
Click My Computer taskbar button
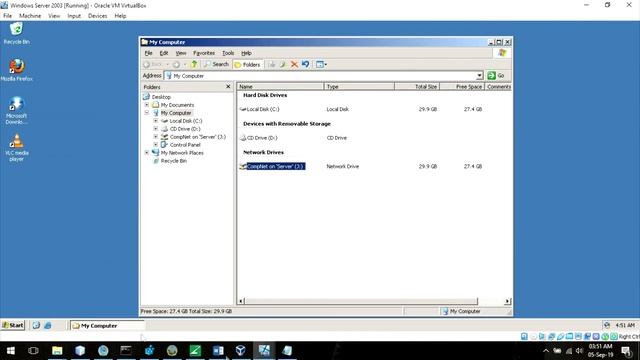pos(107,325)
